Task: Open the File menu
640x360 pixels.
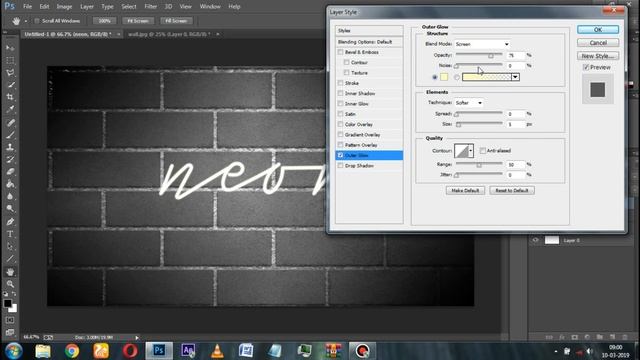Action: click(27, 7)
